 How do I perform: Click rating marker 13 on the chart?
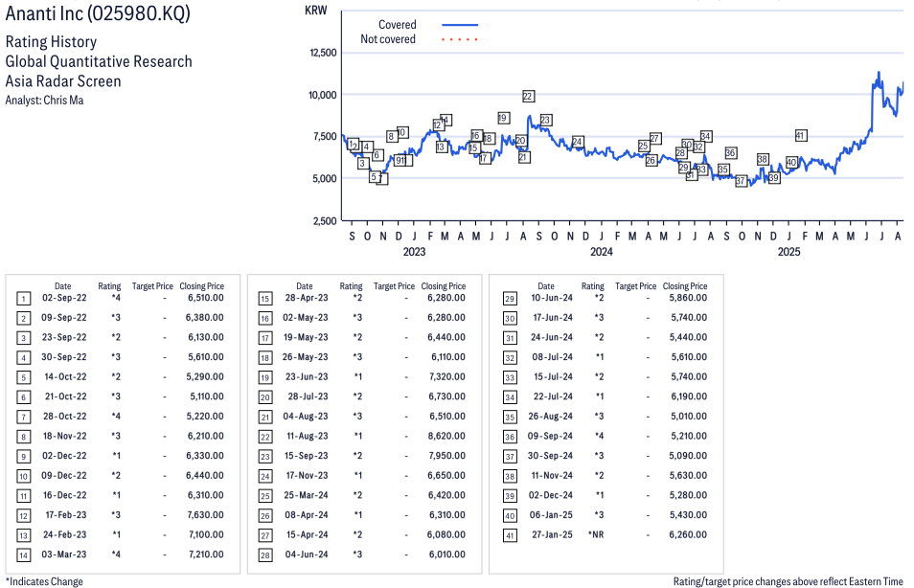pyautogui.click(x=442, y=147)
